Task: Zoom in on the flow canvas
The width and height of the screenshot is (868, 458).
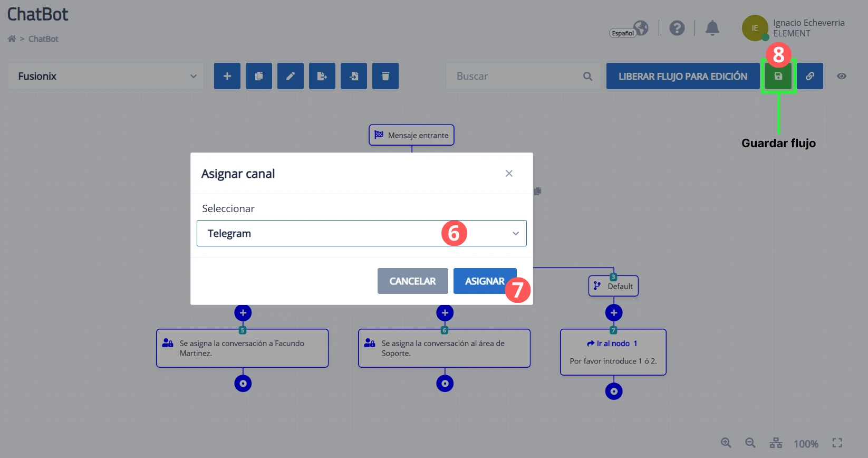Action: [x=726, y=443]
